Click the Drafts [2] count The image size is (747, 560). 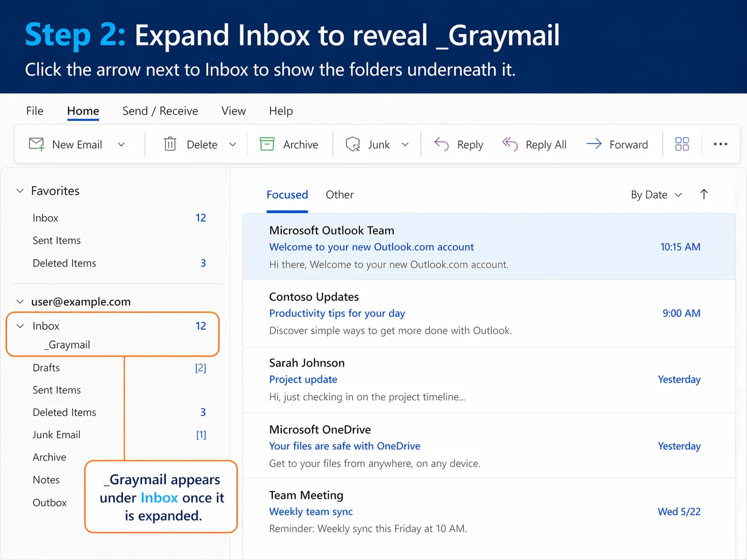[x=201, y=368]
